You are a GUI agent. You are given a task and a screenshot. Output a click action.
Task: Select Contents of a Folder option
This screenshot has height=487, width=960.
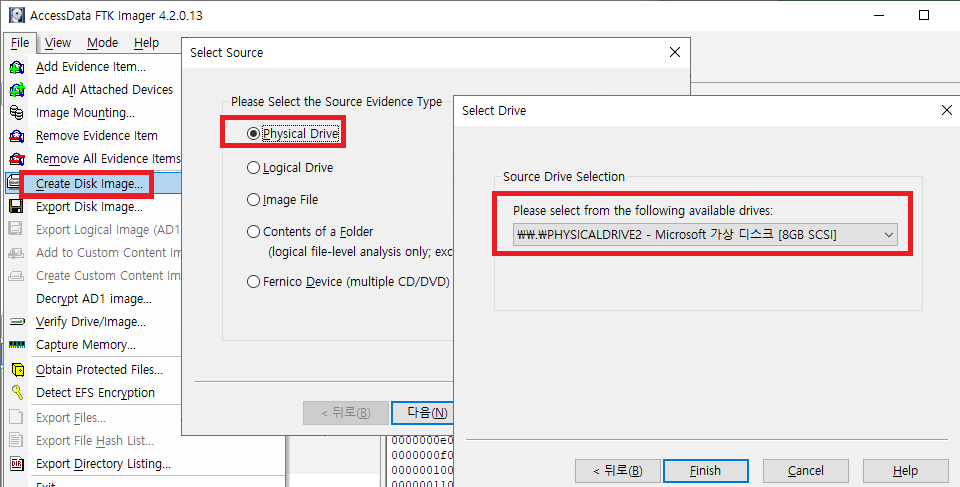pos(253,232)
